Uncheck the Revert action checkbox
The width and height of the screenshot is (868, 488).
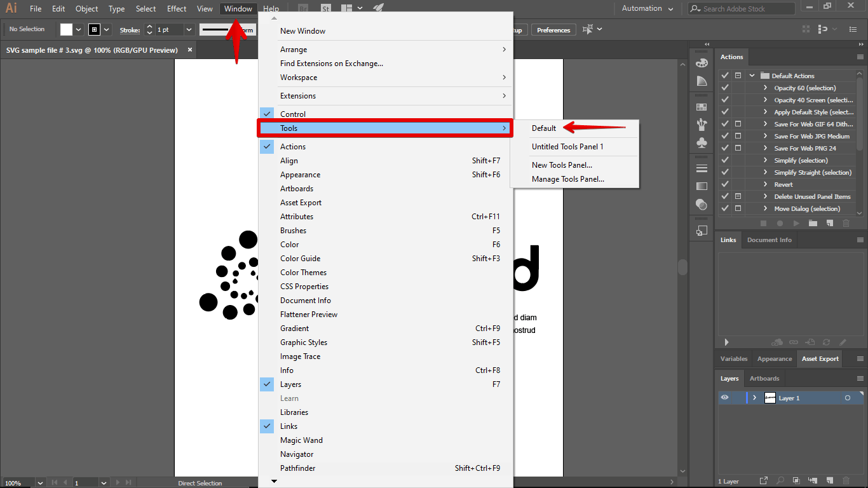(x=725, y=184)
